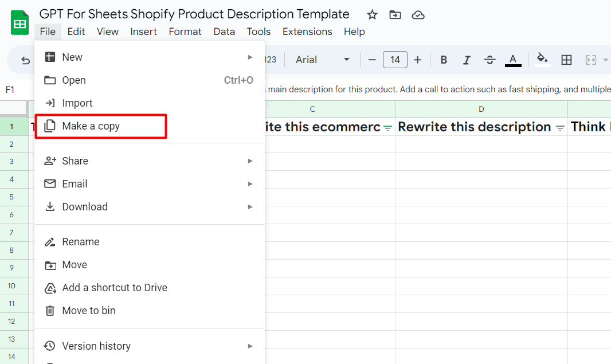611x364 pixels.
Task: Click the merge cells icon
Action: (x=591, y=60)
